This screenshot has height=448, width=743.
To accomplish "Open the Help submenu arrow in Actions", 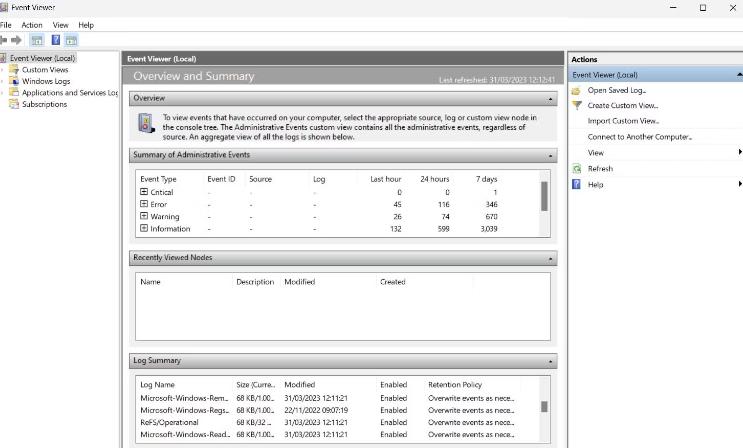I will pyautogui.click(x=740, y=183).
